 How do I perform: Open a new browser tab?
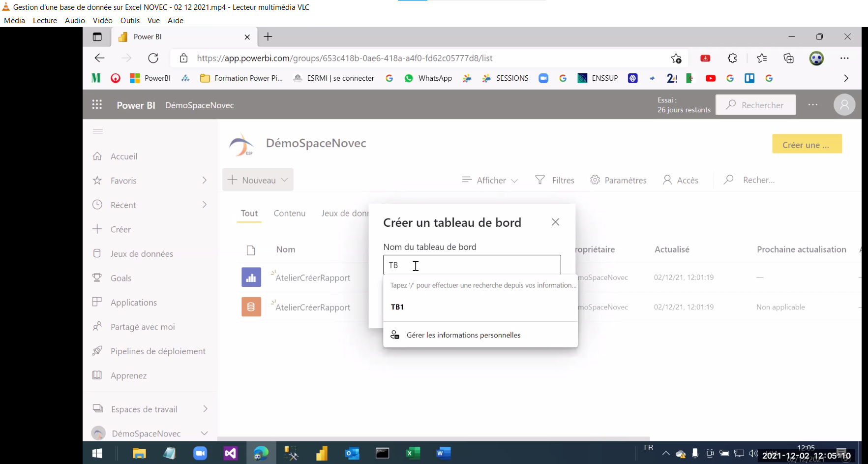268,36
